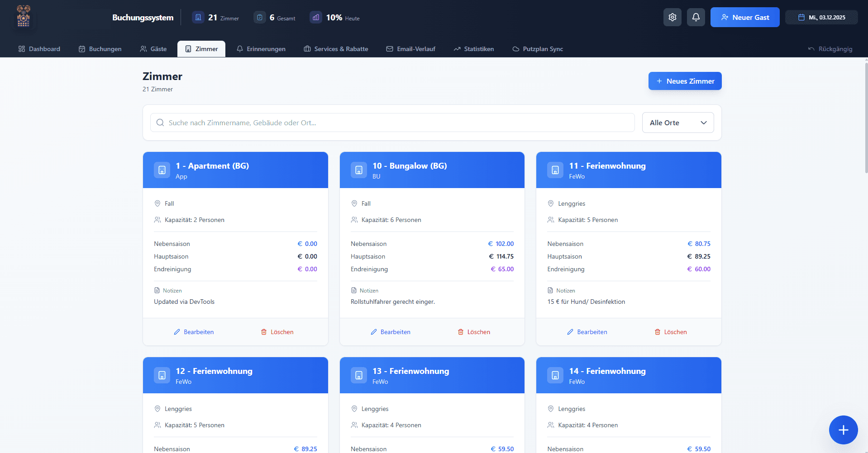The height and width of the screenshot is (453, 868).
Task: Click building icon on 1 - Apartment card
Action: (162, 170)
